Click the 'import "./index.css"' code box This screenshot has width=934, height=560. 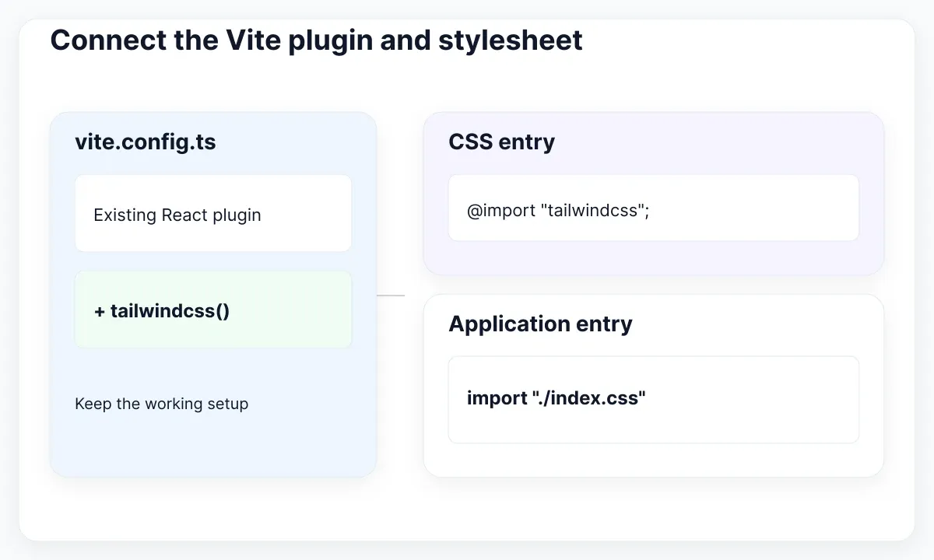[654, 400]
